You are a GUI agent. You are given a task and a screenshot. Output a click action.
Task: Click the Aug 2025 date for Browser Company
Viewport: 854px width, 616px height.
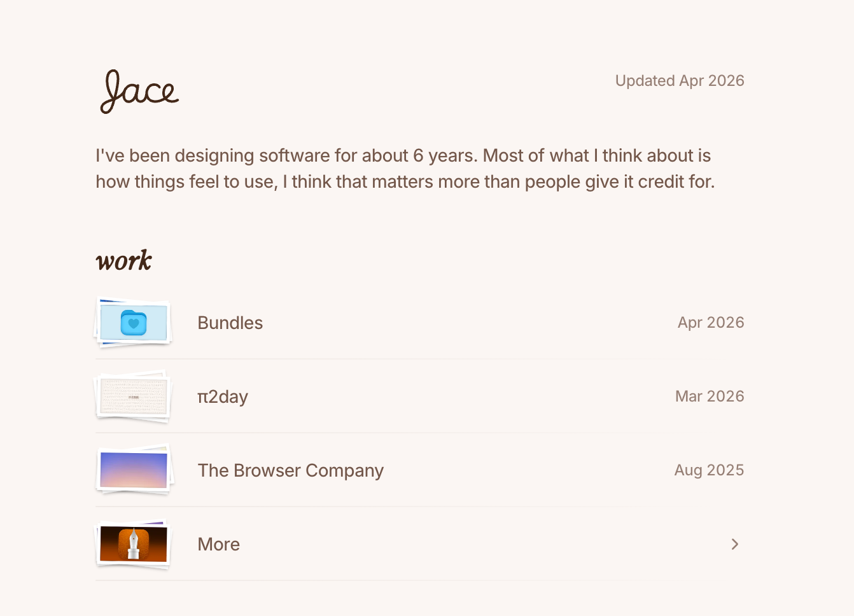click(x=709, y=470)
